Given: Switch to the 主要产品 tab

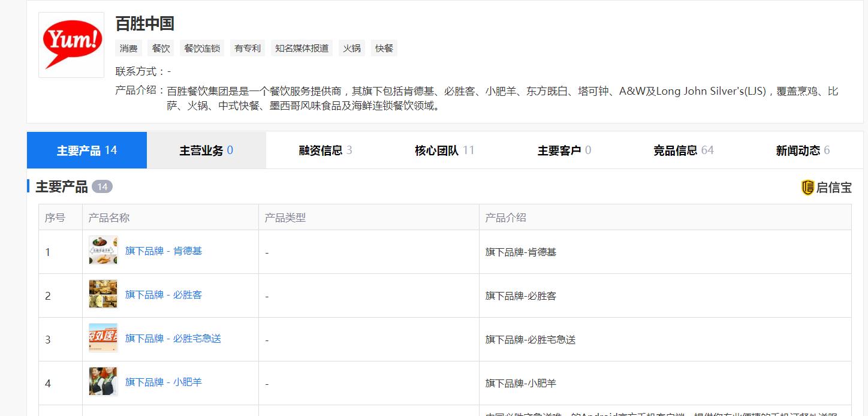Looking at the screenshot, I should (87, 150).
